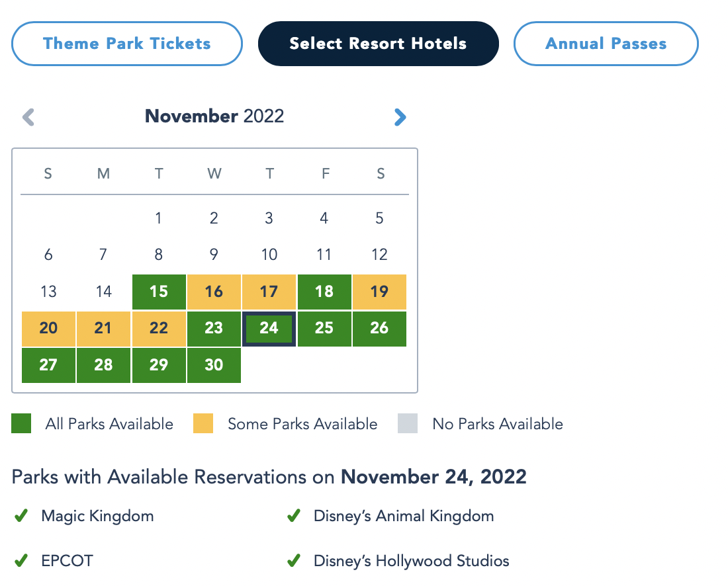
Task: Select November 22 date cell
Action: click(x=159, y=329)
